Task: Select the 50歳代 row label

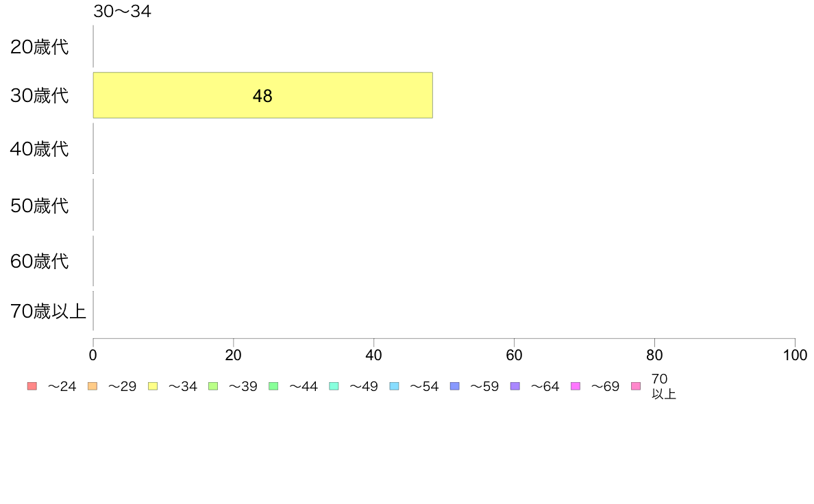Action: (x=40, y=205)
